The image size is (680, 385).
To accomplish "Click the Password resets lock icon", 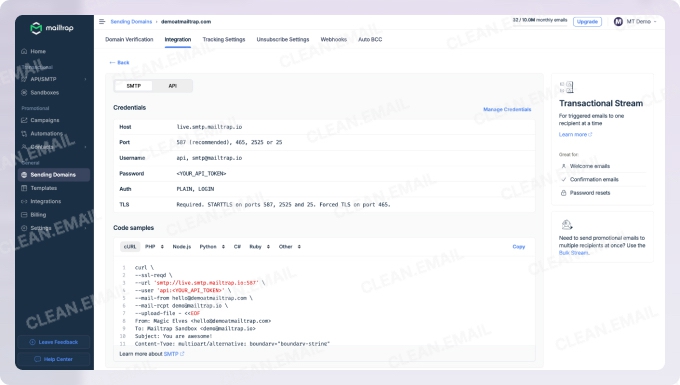I will [563, 192].
